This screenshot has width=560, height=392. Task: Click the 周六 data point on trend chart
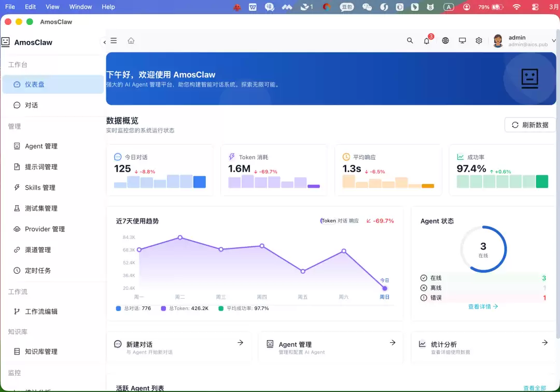344,251
